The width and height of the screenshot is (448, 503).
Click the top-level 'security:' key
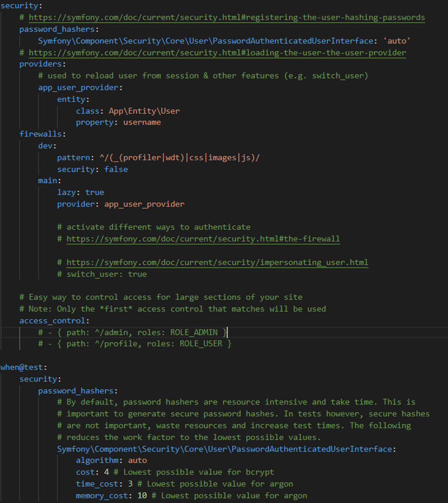pyautogui.click(x=21, y=6)
